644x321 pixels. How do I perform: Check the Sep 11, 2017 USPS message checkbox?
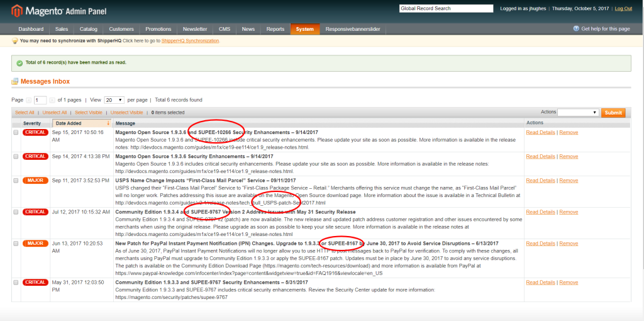[16, 181]
